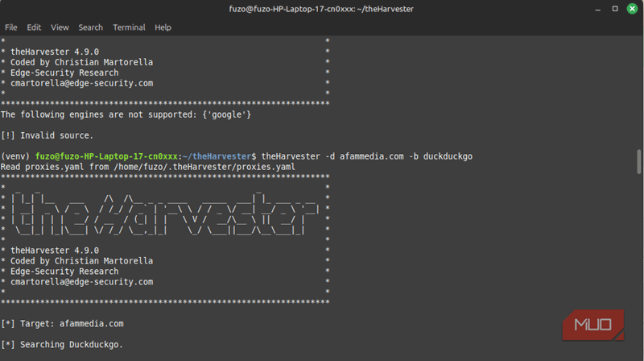The width and height of the screenshot is (644, 361).
Task: Click the 'theHarvester -d afammedia.com' command text
Action: (x=332, y=156)
